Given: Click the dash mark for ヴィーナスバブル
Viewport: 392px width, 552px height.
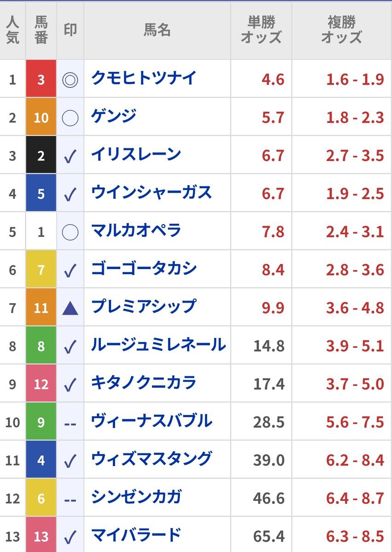Looking at the screenshot, I should (70, 423).
